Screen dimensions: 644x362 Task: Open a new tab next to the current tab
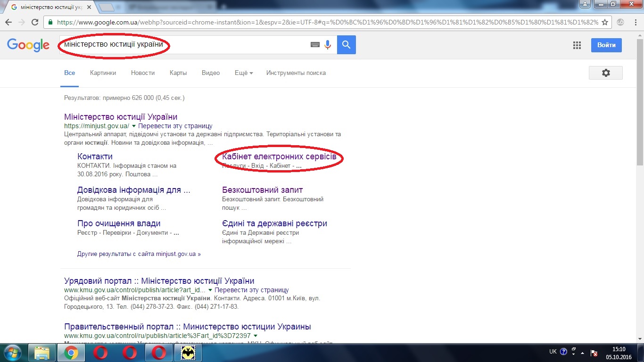coord(107,8)
